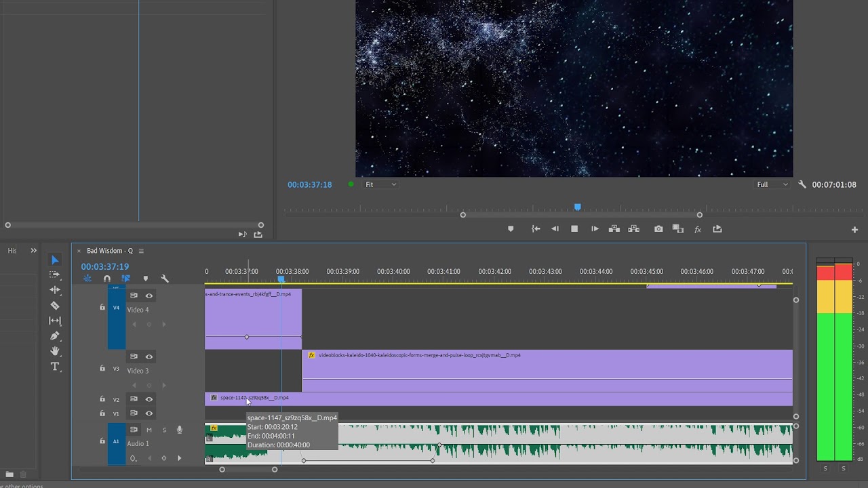Open the Fit zoom level dropdown
This screenshot has width=868, height=488.
point(381,184)
